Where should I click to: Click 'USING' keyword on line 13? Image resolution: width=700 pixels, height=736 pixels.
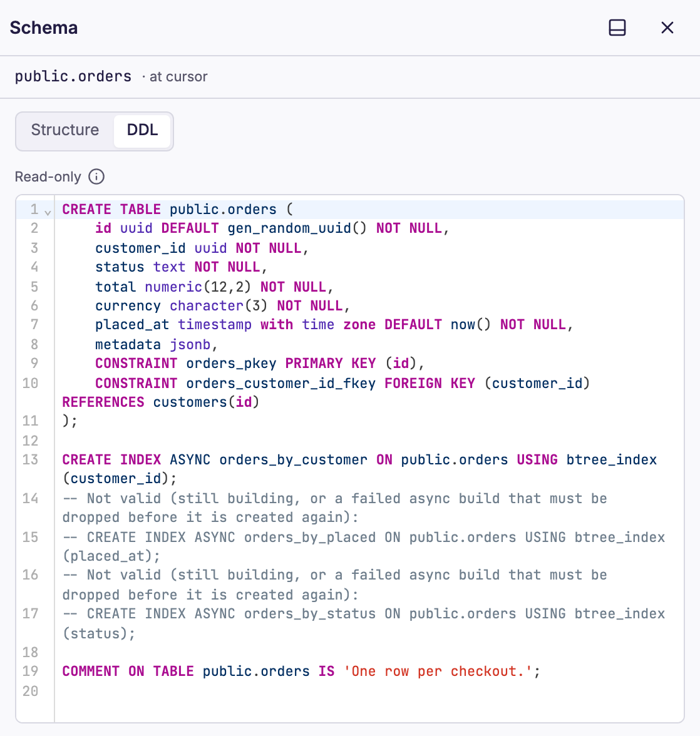click(x=537, y=459)
